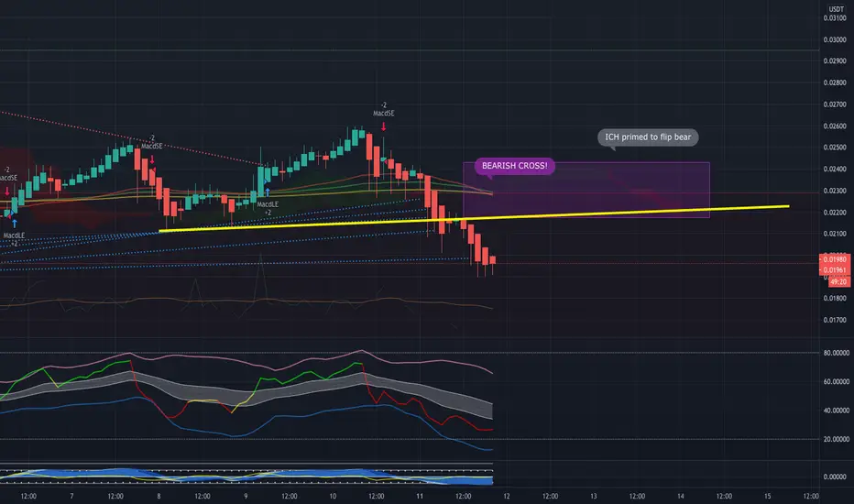Click the 0.02500 price axis label

click(x=835, y=148)
